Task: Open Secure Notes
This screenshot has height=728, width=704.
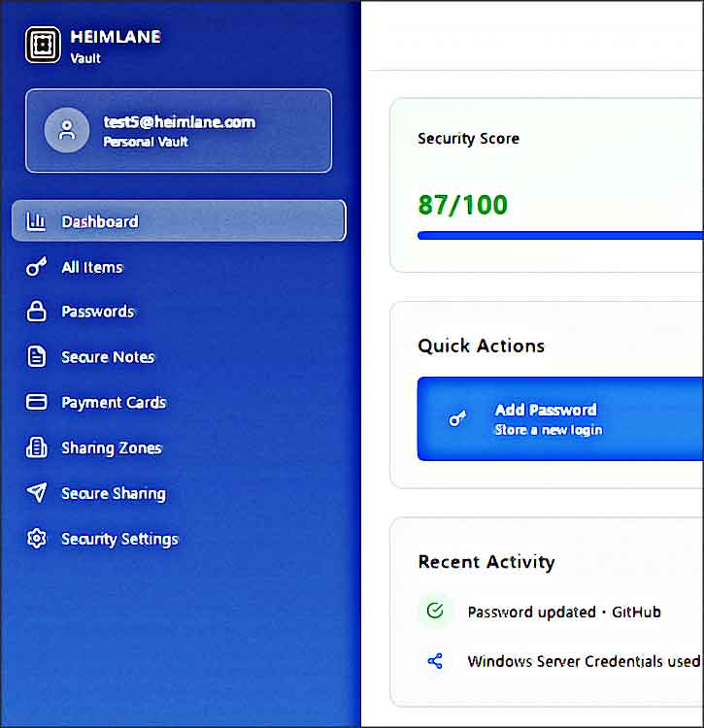Action: [179, 357]
